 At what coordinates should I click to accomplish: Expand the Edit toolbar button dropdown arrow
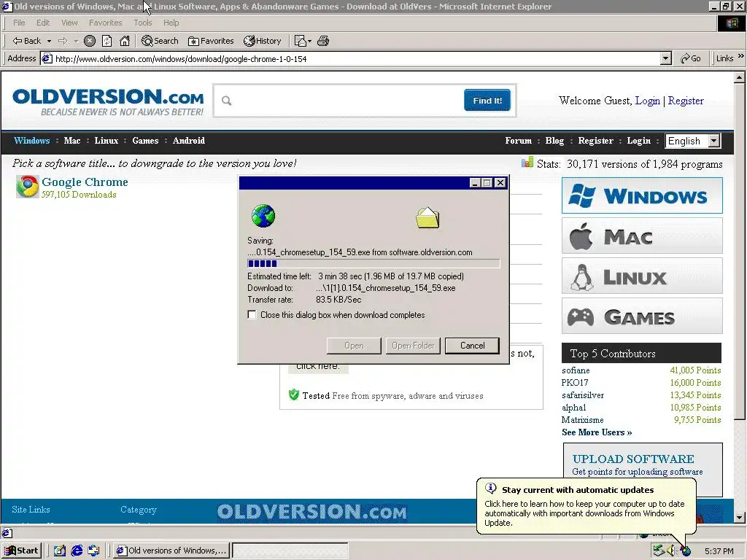pyautogui.click(x=309, y=41)
